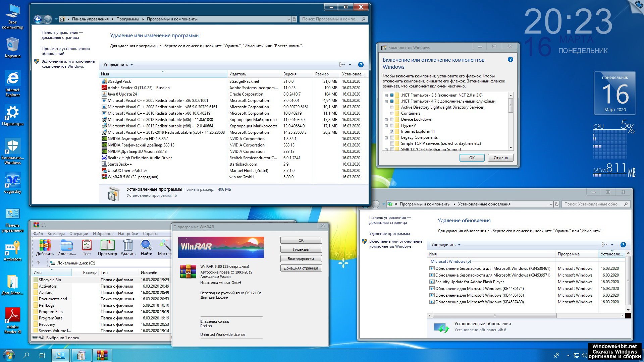Image resolution: width=644 pixels, height=362 pixels.
Task: Click horizontal scrollbar in installed updates list
Action: point(494,316)
